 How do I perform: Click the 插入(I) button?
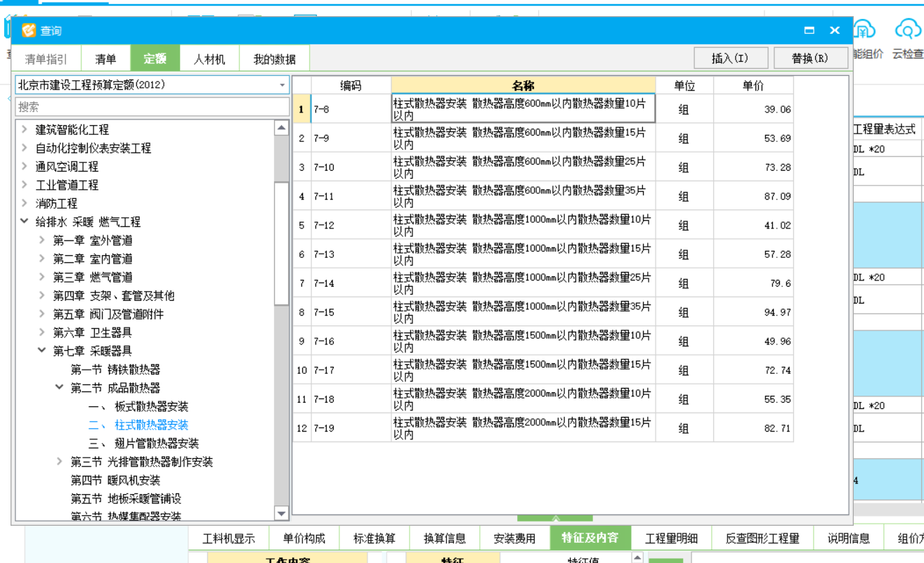(x=730, y=58)
